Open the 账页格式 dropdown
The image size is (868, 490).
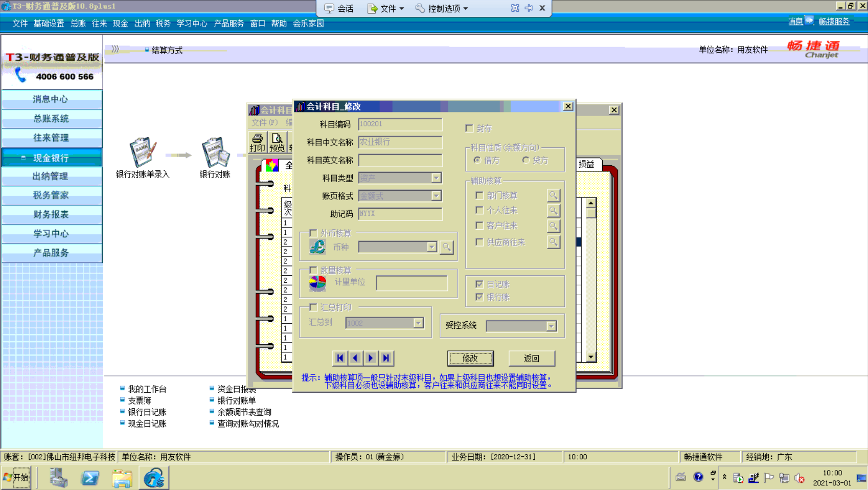tap(436, 195)
